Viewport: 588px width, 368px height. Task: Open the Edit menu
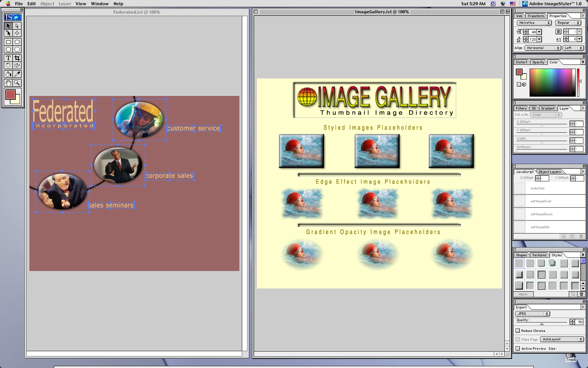(x=31, y=4)
